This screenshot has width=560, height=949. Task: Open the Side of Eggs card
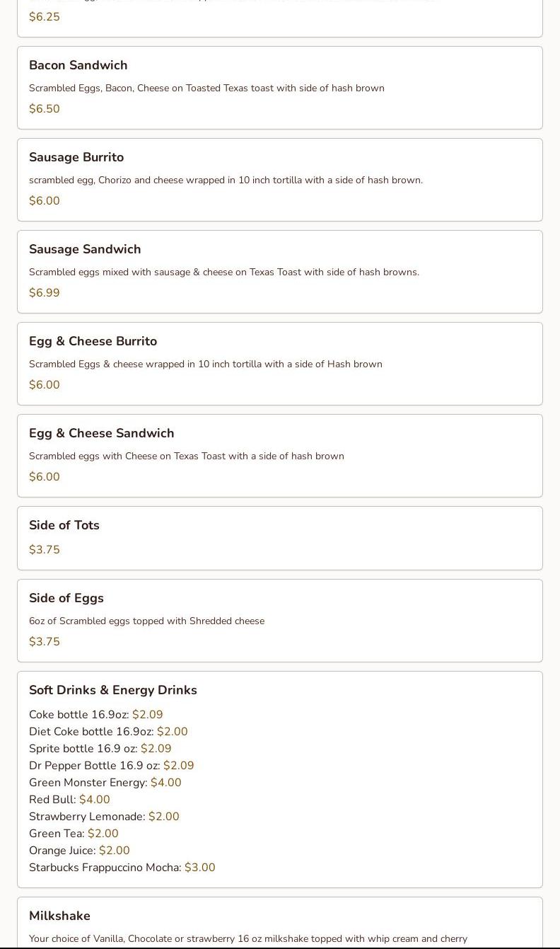click(280, 621)
